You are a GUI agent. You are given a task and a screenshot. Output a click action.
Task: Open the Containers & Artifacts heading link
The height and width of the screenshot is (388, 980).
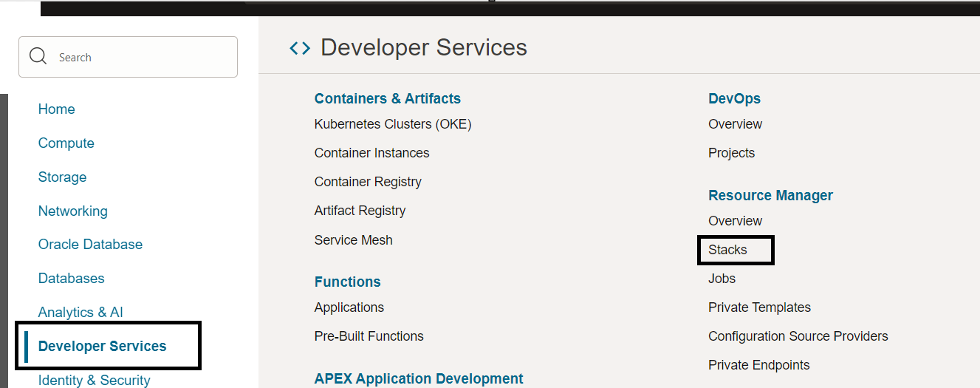388,98
